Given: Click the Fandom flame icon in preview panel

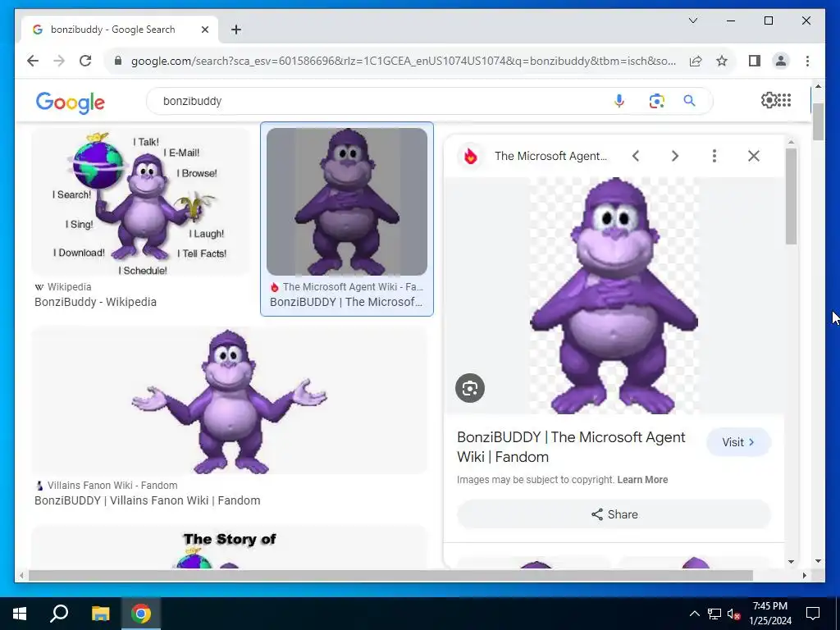Looking at the screenshot, I should pyautogui.click(x=470, y=156).
